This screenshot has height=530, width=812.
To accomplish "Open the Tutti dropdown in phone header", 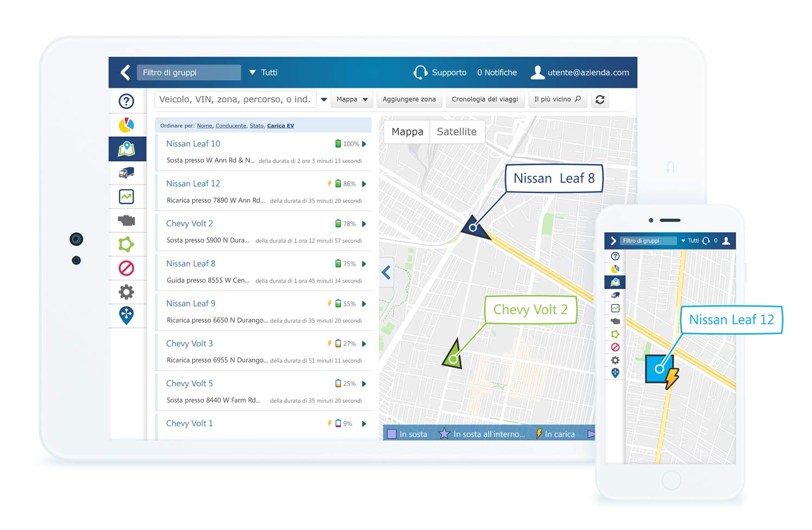I will click(x=690, y=240).
